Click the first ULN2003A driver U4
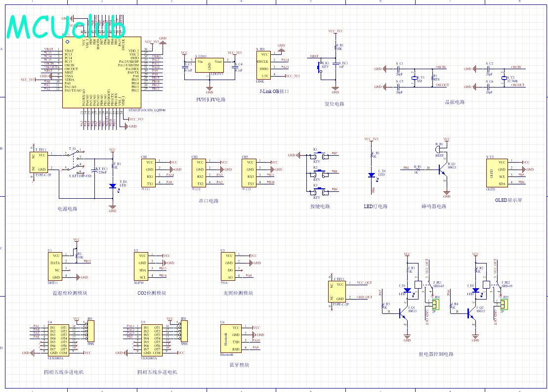 [x=58, y=340]
